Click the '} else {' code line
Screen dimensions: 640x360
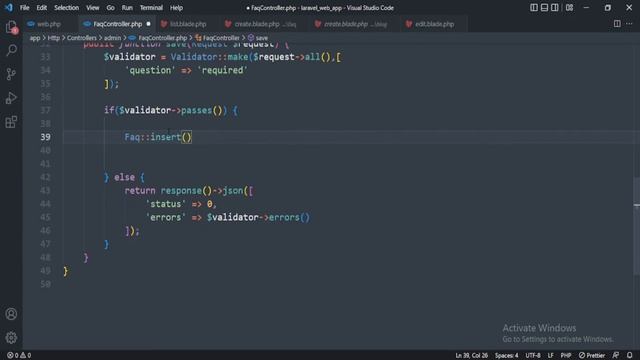(124, 177)
